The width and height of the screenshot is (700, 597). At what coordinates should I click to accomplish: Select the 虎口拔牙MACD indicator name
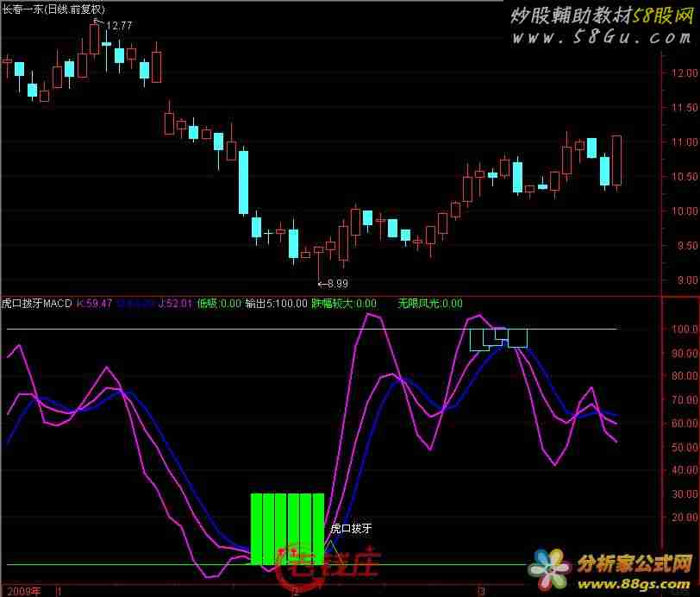point(36,304)
